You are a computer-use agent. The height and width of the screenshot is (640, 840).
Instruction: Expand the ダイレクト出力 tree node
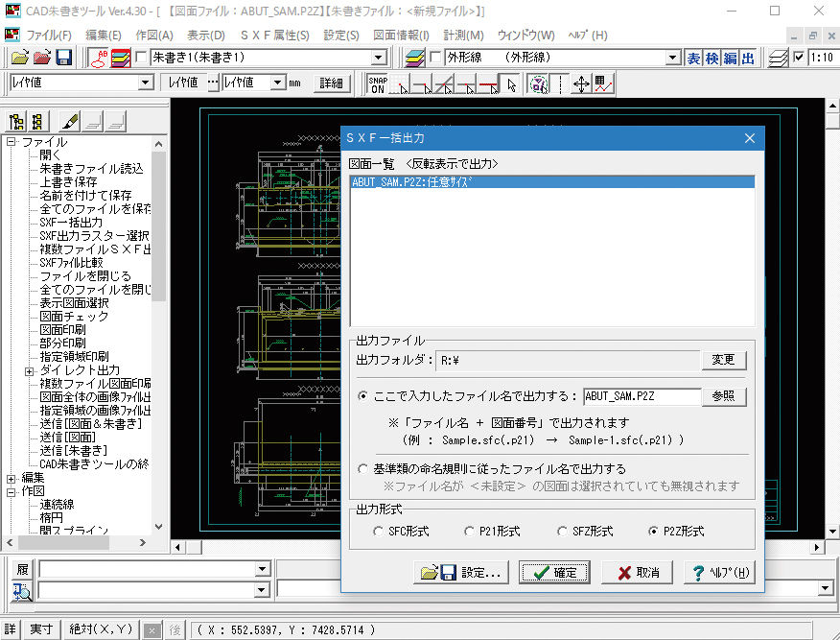[x=29, y=370]
